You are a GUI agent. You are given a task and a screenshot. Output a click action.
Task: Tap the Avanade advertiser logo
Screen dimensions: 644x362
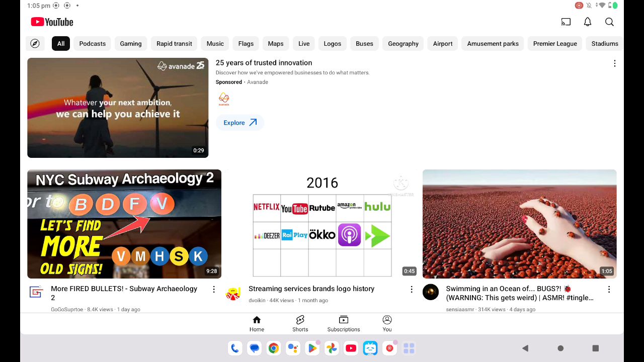224,99
